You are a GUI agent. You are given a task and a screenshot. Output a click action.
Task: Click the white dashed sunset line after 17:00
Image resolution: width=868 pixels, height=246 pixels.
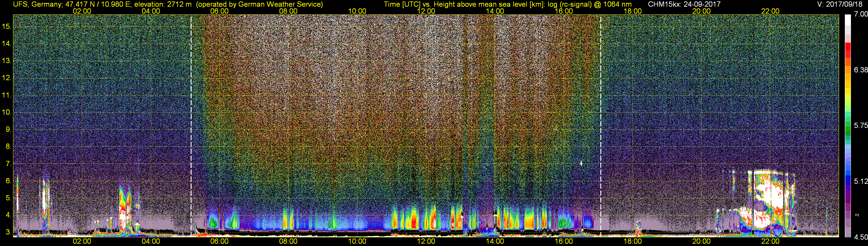coord(601,125)
